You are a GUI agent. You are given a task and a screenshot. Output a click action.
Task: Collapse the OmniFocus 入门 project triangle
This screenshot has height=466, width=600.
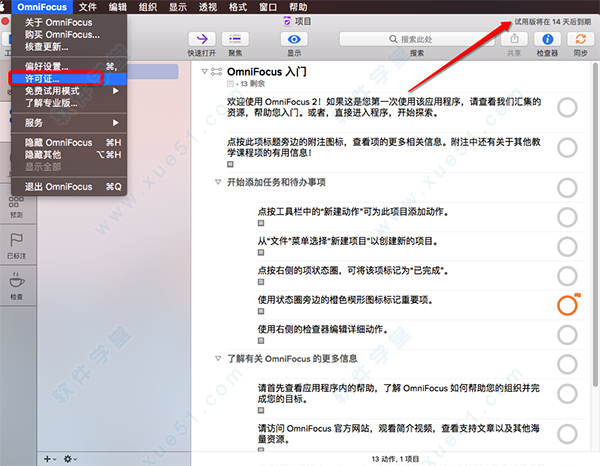point(205,72)
